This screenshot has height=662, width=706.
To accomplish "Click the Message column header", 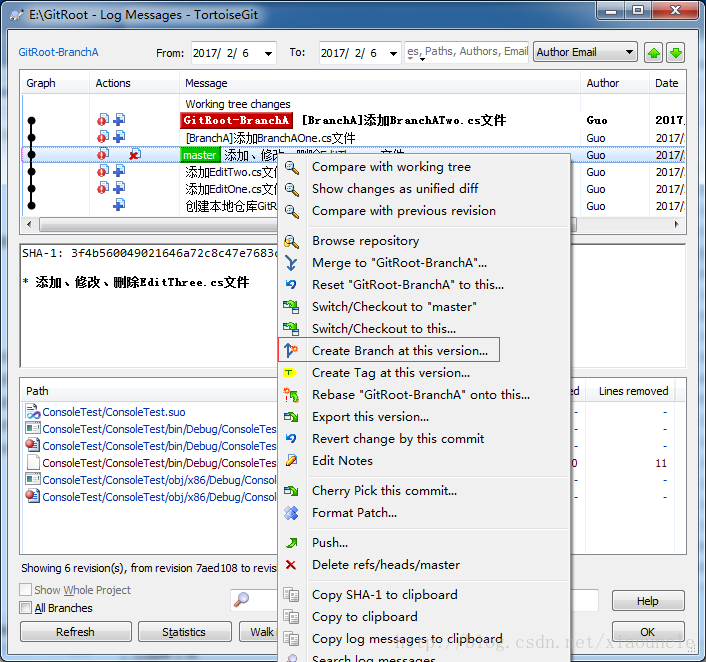I will [380, 83].
